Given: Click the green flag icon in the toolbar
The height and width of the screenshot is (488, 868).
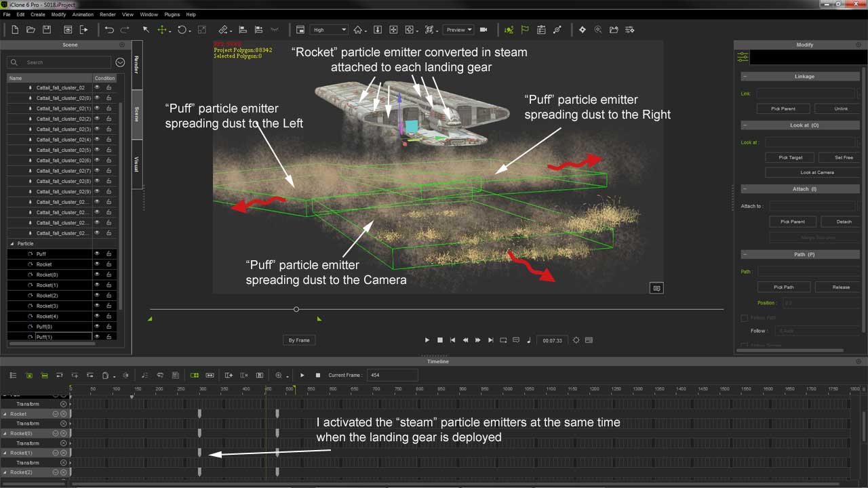Looking at the screenshot, I should click(525, 30).
